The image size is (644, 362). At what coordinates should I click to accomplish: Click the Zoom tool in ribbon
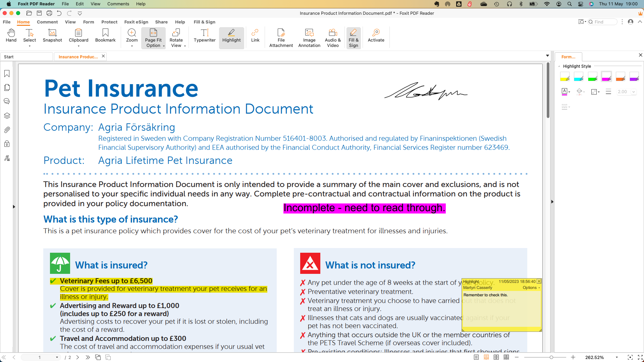(132, 38)
